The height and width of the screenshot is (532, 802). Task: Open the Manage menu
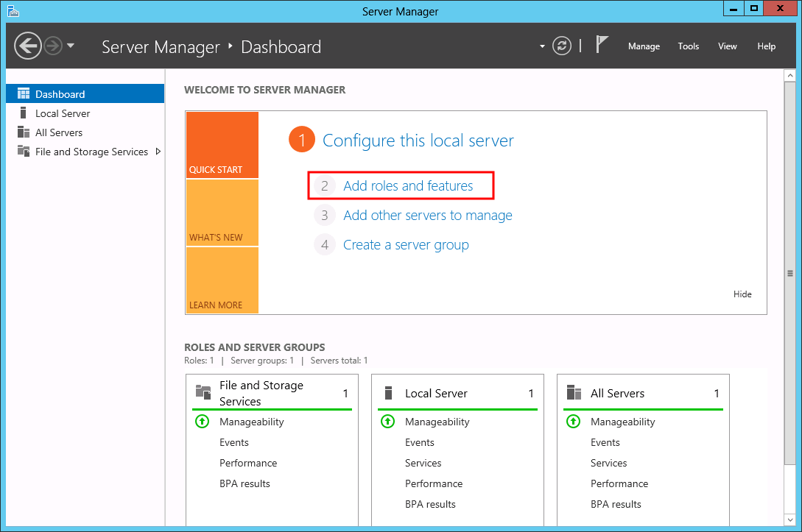click(644, 46)
